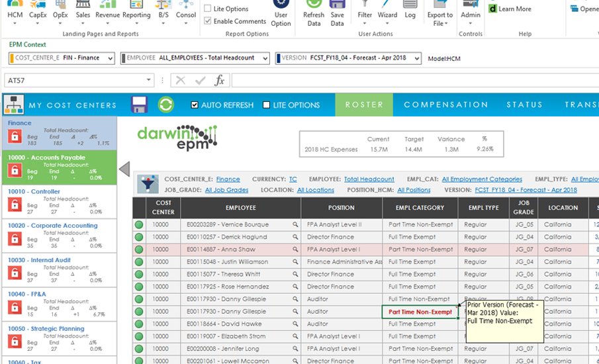The image size is (599, 364).
Task: Uncheck the AUTO REFRESH checkbox
Action: click(x=195, y=105)
